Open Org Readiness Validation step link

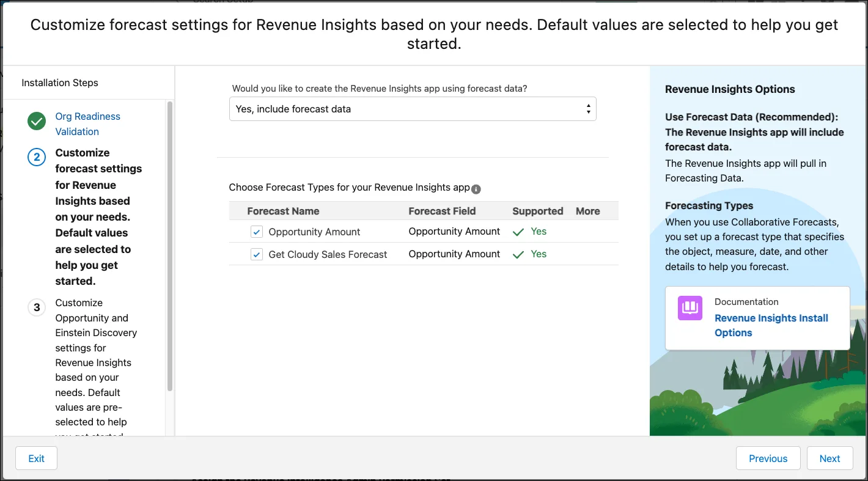tap(87, 123)
